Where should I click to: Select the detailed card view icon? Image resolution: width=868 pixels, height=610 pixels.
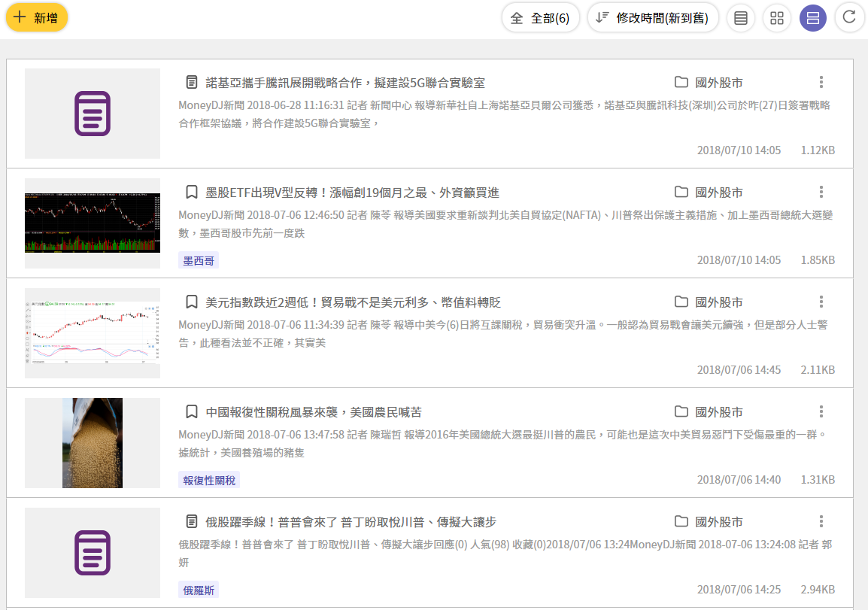click(812, 18)
